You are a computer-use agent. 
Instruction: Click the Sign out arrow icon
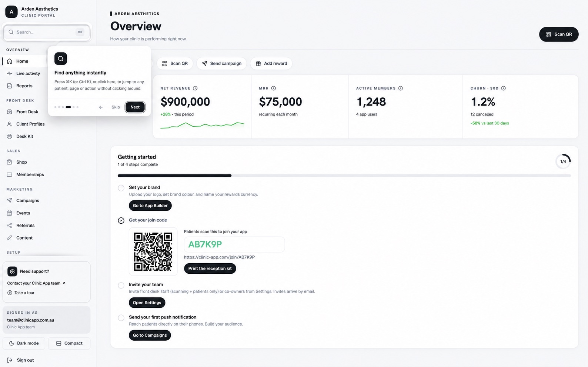[x=10, y=360]
